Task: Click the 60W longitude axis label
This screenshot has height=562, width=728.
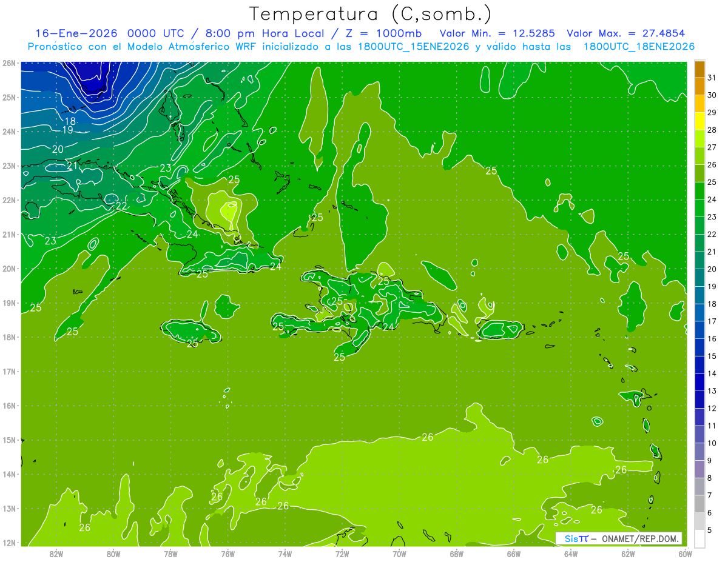Action: point(685,554)
